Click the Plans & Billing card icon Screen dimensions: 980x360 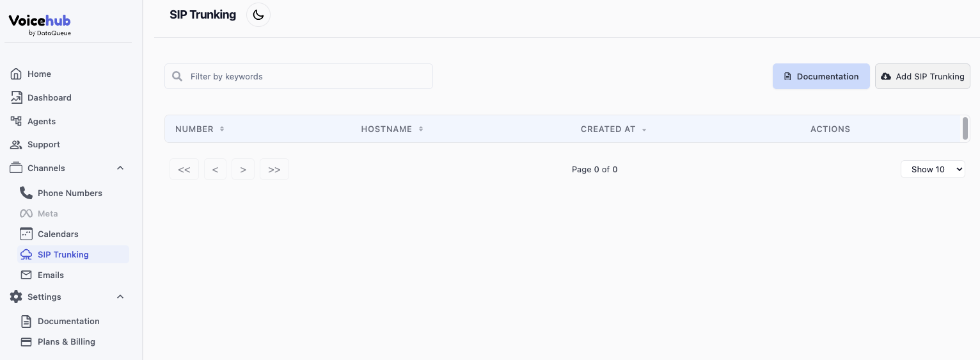26,341
